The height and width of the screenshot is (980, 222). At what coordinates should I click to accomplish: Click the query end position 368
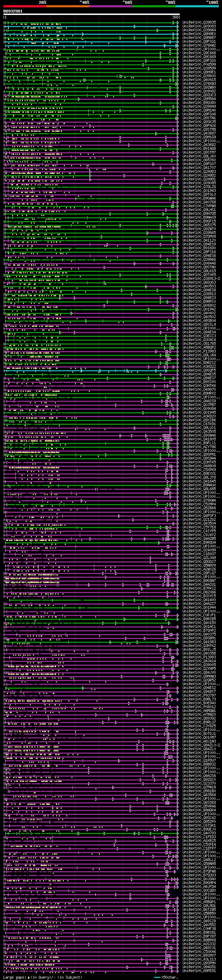point(175,17)
